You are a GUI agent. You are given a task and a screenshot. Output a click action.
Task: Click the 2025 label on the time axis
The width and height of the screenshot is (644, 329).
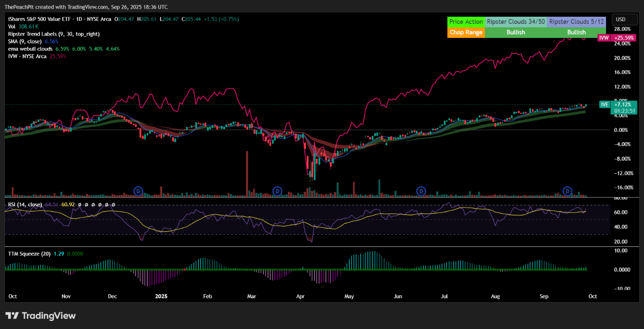tap(161, 297)
